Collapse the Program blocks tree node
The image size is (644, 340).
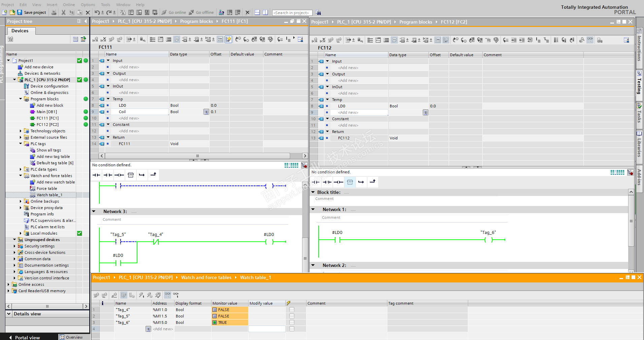(x=21, y=99)
